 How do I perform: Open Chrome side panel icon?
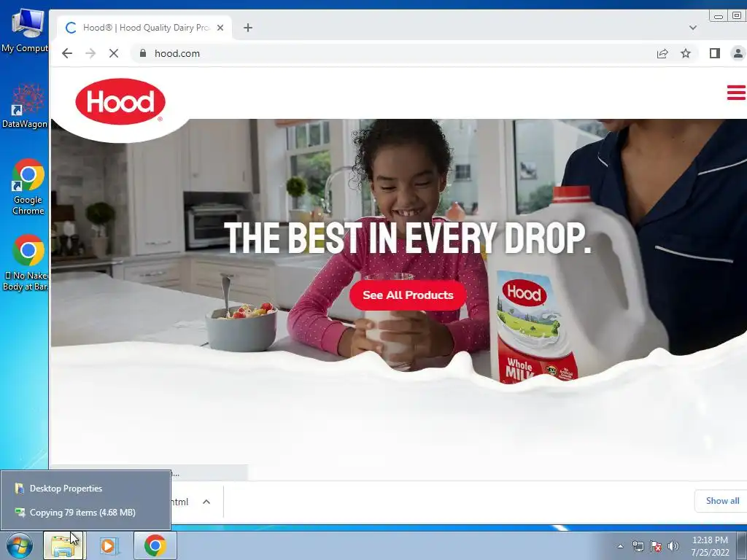pyautogui.click(x=715, y=53)
